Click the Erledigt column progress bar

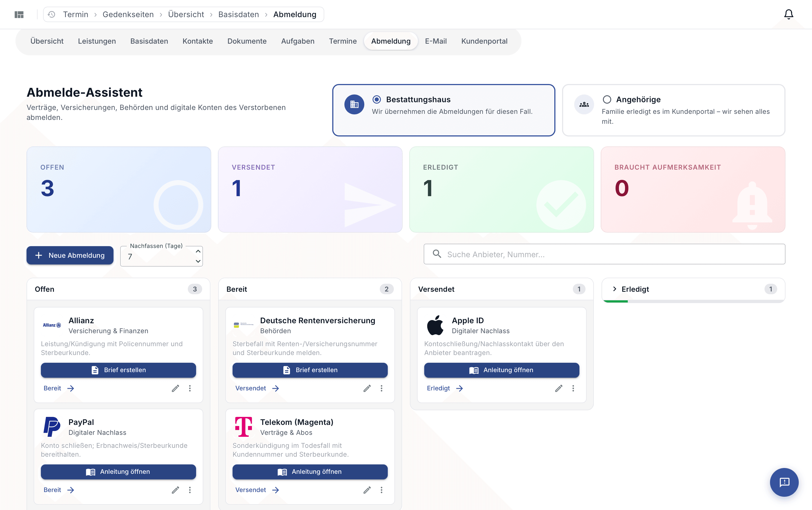[x=693, y=301]
